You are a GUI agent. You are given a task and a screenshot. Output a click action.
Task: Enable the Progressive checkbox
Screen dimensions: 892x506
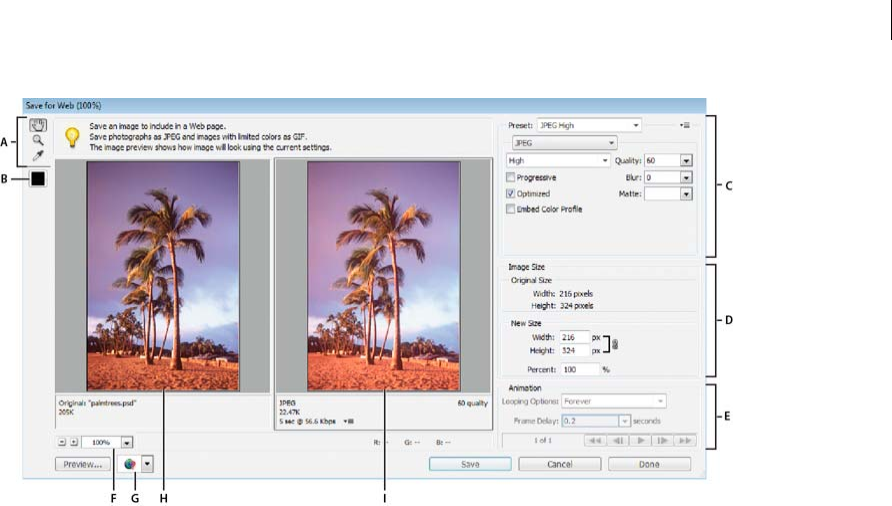pyautogui.click(x=510, y=178)
